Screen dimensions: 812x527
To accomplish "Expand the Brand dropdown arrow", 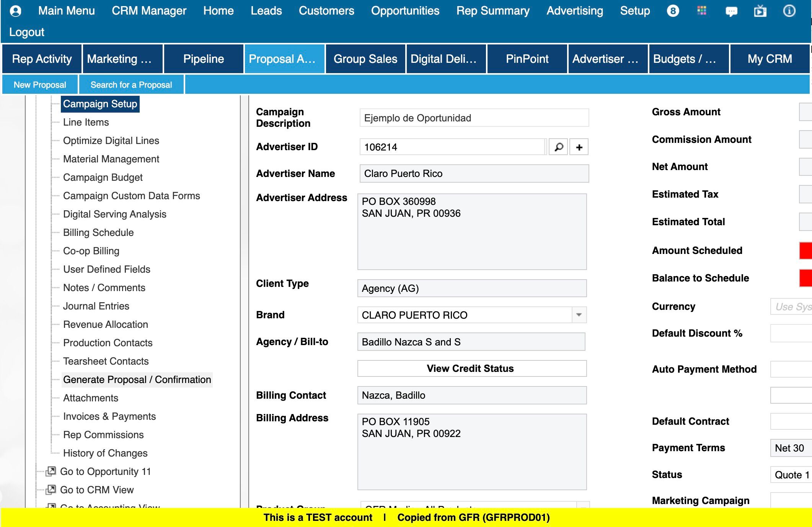I will [x=579, y=315].
